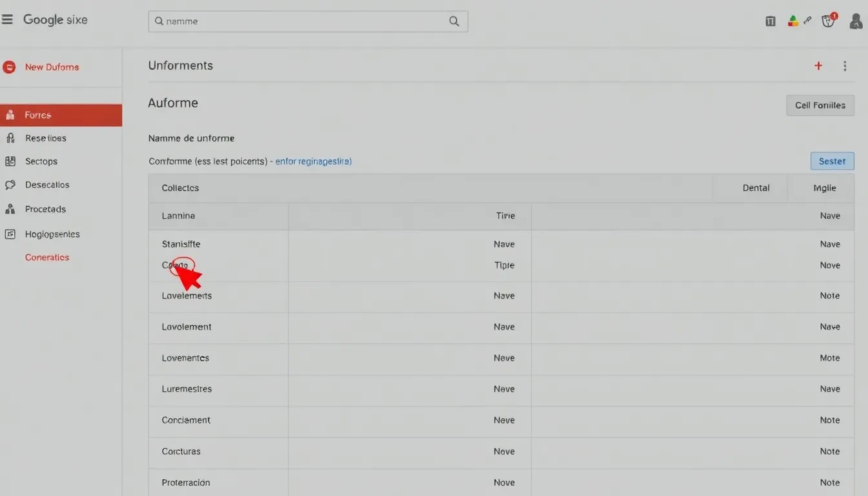Select the Luremesires row name
The height and width of the screenshot is (496, 868).
point(187,389)
